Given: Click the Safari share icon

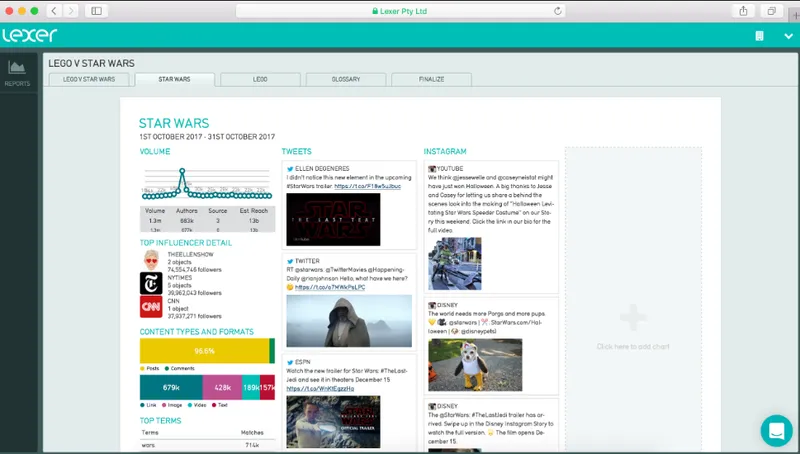Looking at the screenshot, I should click(x=743, y=11).
